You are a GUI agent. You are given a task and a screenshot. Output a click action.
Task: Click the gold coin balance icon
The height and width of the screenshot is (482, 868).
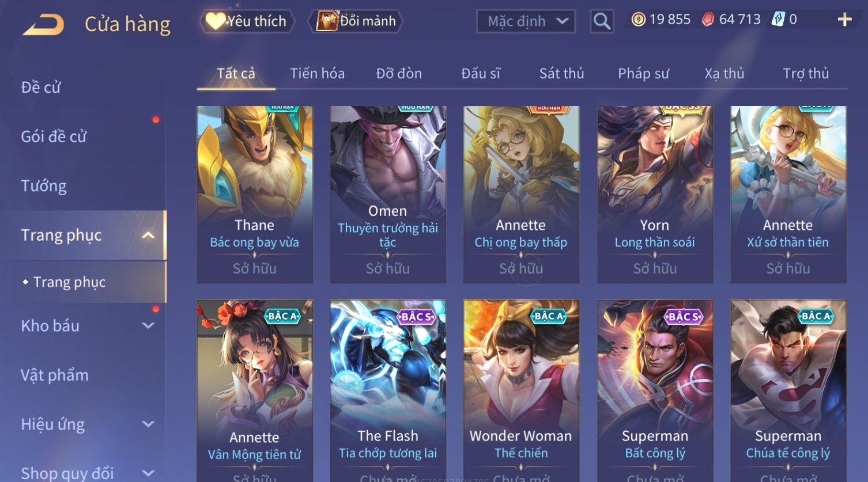[x=638, y=20]
